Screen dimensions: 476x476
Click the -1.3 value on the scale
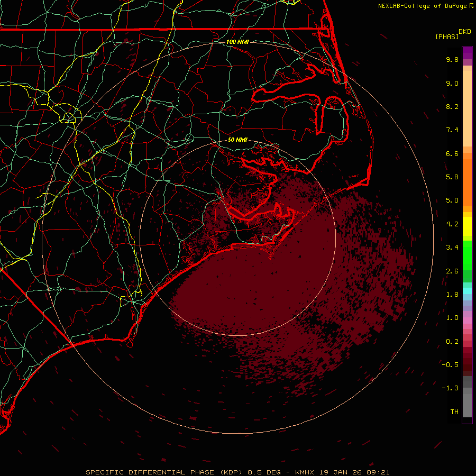(x=450, y=388)
